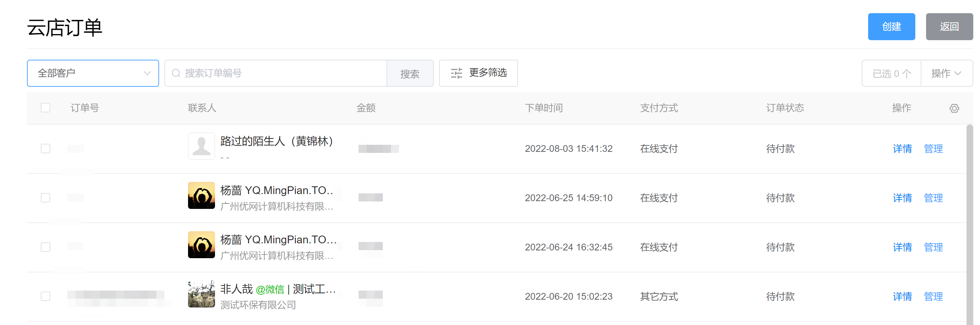
Task: Open 详情 for the 2022-08-03 order
Action: [x=902, y=148]
